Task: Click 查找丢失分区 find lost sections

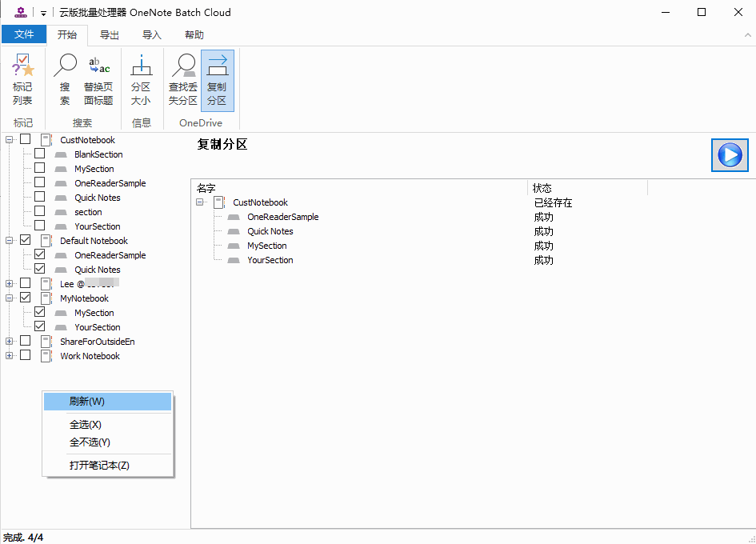Action: 182,80
